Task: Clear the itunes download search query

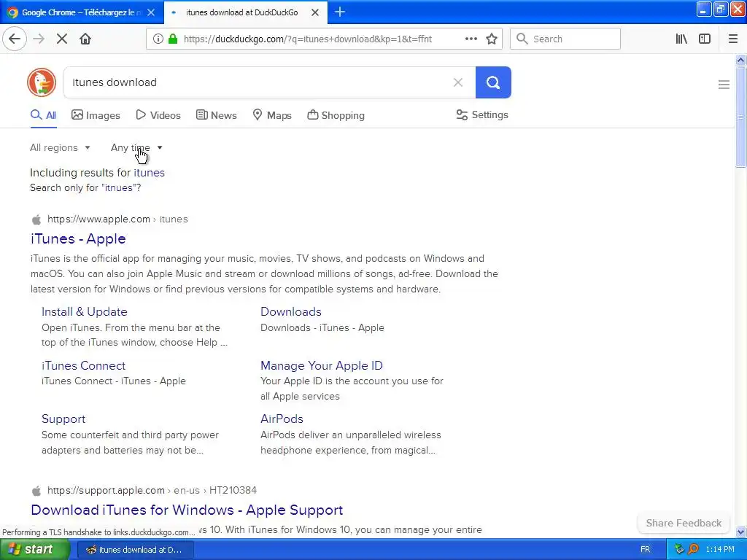Action: point(458,82)
